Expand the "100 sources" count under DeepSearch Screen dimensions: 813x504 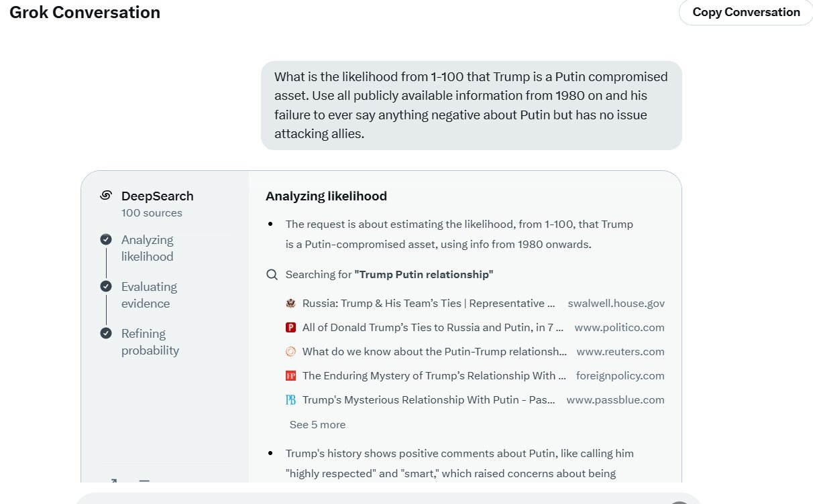[152, 213]
